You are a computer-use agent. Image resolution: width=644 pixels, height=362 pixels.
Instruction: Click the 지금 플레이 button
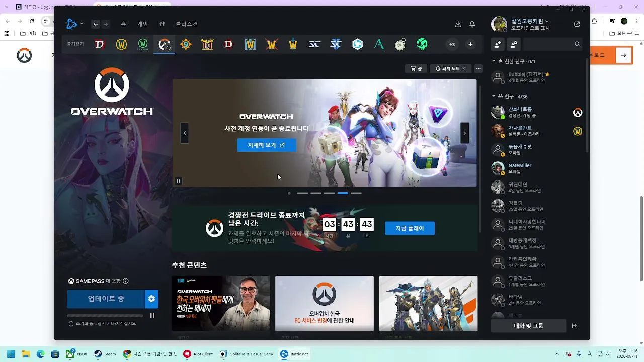410,228
